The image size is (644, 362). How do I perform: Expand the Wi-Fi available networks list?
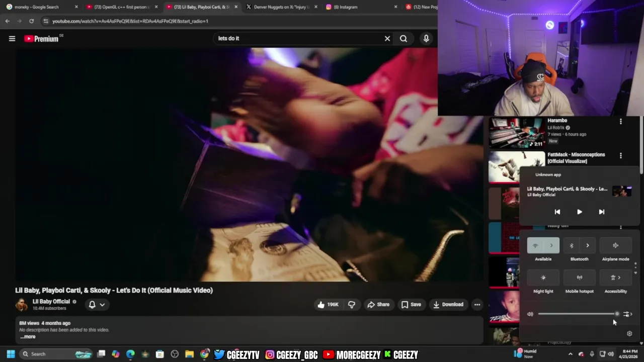551,245
